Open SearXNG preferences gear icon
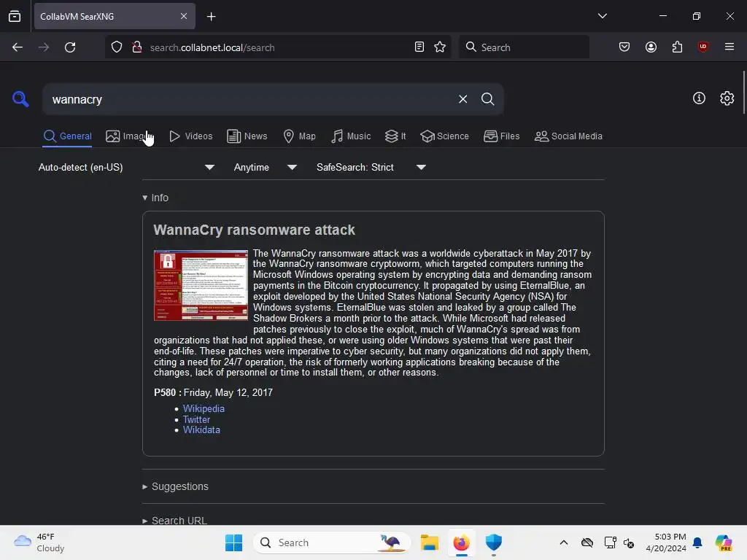This screenshot has width=747, height=560. click(727, 98)
